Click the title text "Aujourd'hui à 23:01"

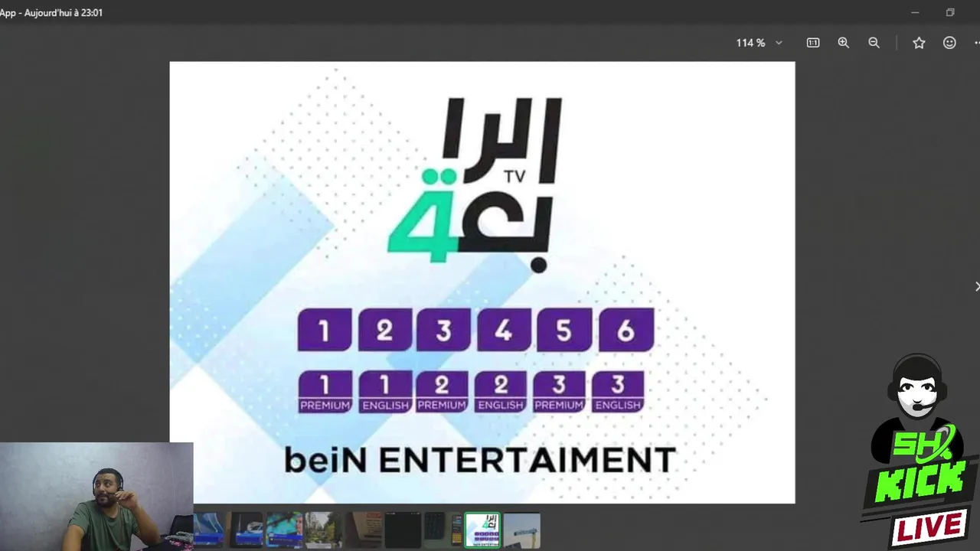64,12
